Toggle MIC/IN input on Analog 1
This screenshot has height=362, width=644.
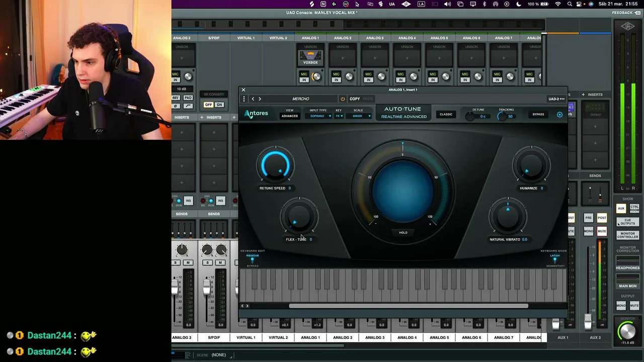point(304,76)
